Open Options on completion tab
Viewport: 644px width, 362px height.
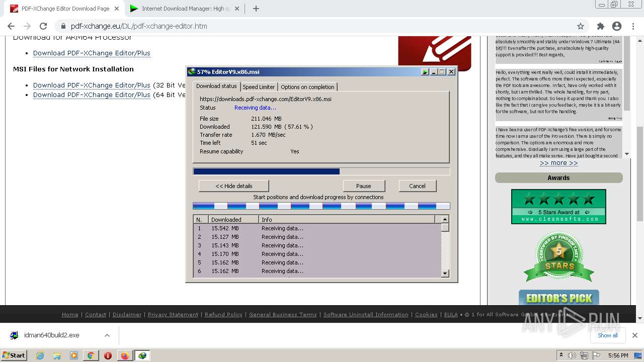pyautogui.click(x=307, y=87)
